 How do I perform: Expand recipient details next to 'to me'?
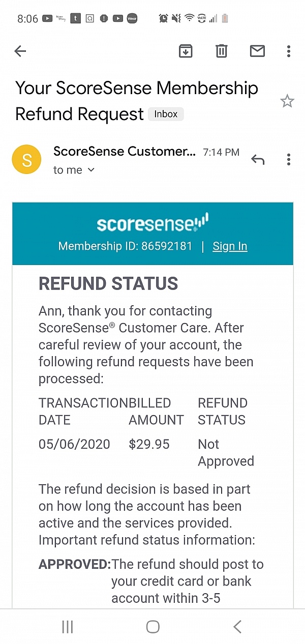91,170
